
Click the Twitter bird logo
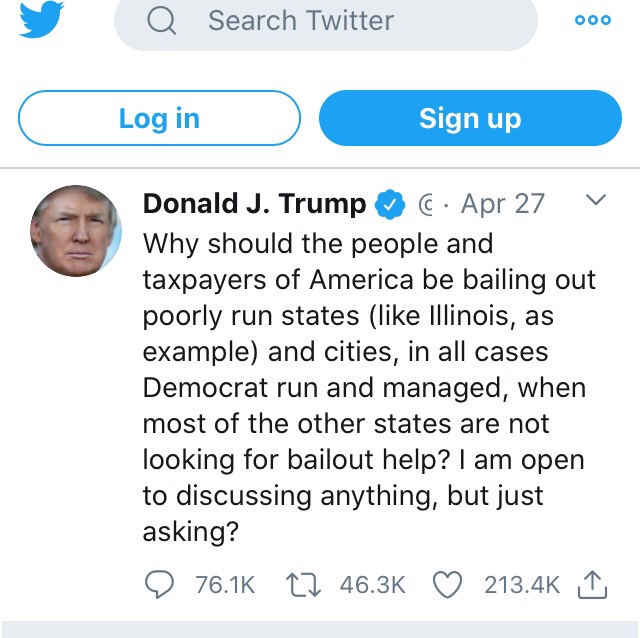tap(41, 20)
